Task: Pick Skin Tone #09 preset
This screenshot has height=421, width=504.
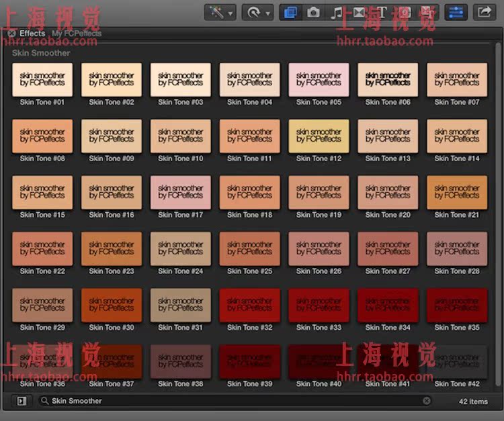Action: tap(112, 136)
